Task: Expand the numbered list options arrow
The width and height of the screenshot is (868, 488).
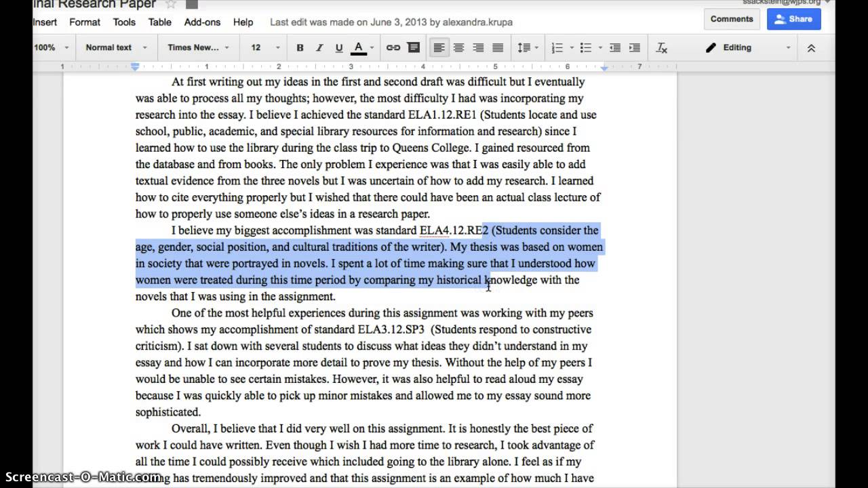Action: coord(572,47)
